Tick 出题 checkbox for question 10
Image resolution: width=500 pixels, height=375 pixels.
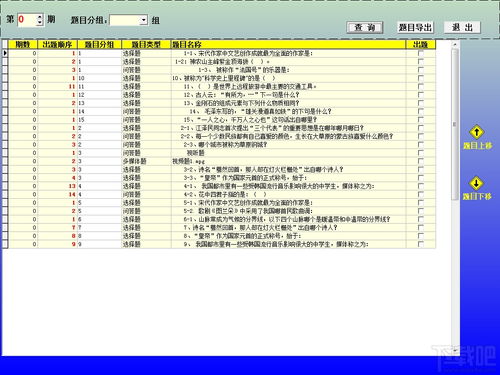[421, 78]
